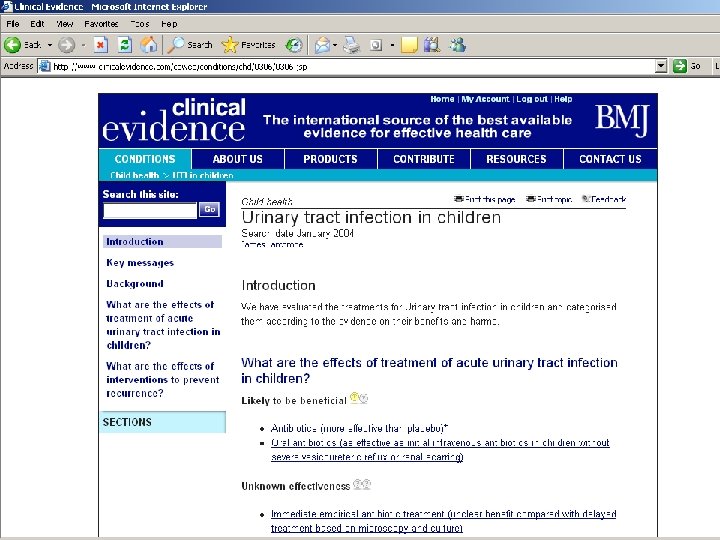Select the ABOUT US navigation tab
This screenshot has width=720, height=540.
[x=237, y=159]
